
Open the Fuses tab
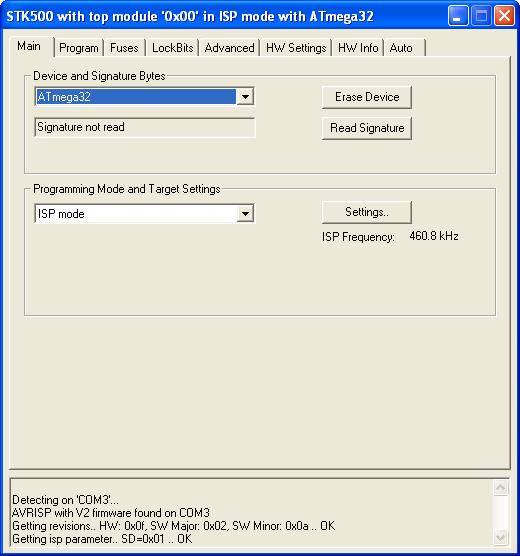124,48
